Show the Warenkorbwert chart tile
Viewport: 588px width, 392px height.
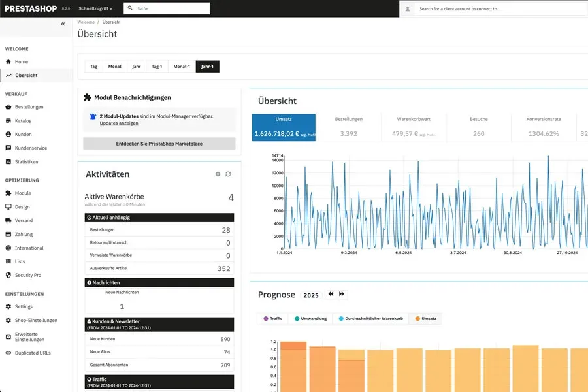(414, 127)
